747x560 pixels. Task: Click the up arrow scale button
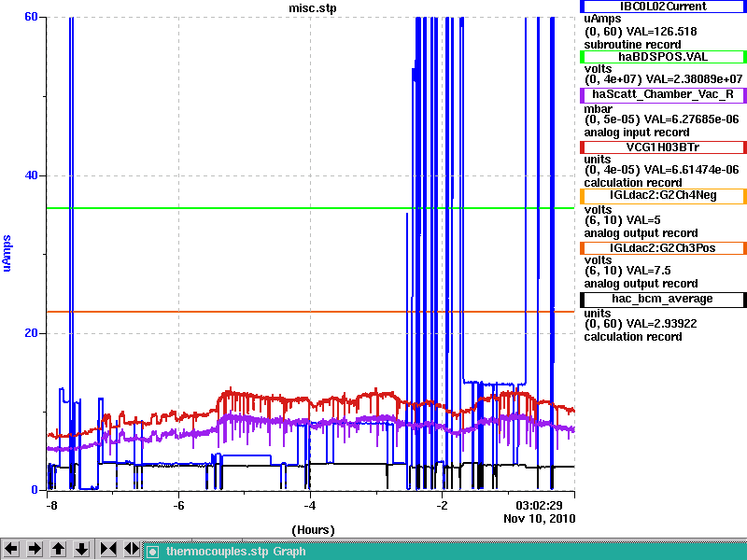pos(58,549)
